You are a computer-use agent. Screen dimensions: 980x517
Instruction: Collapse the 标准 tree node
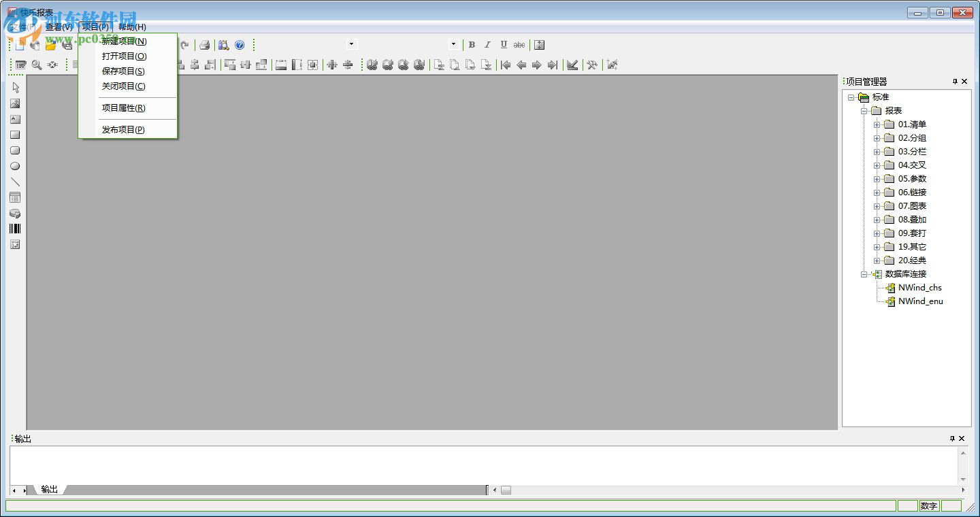point(851,97)
